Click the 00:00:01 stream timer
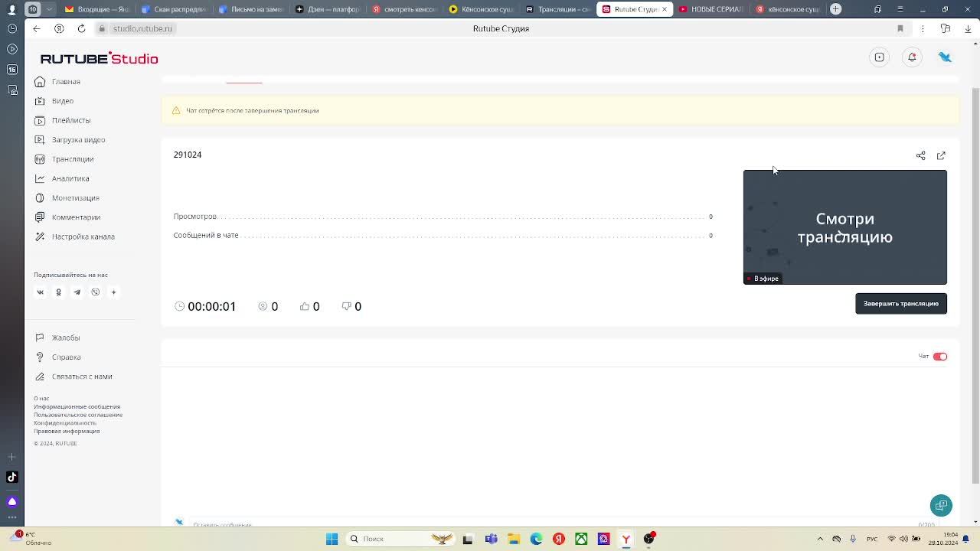The height and width of the screenshot is (551, 980). (x=205, y=306)
